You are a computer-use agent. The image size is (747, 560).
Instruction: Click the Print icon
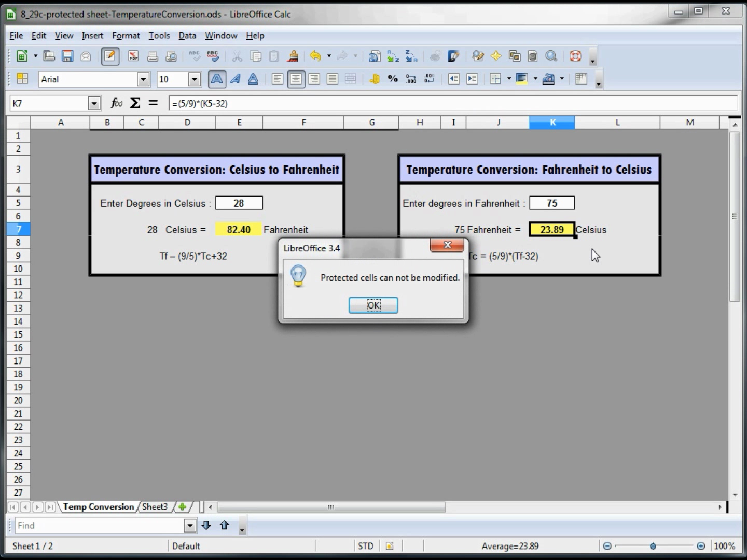point(153,57)
